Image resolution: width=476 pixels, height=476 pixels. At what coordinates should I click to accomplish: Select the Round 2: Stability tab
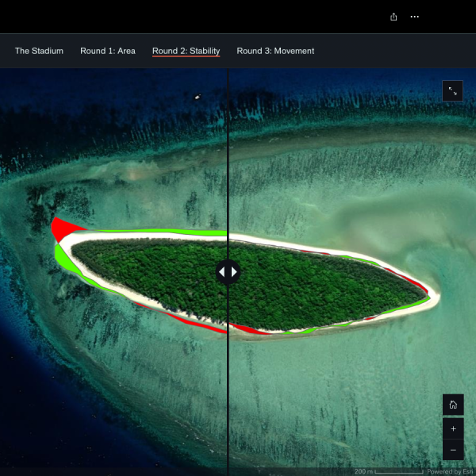point(186,51)
